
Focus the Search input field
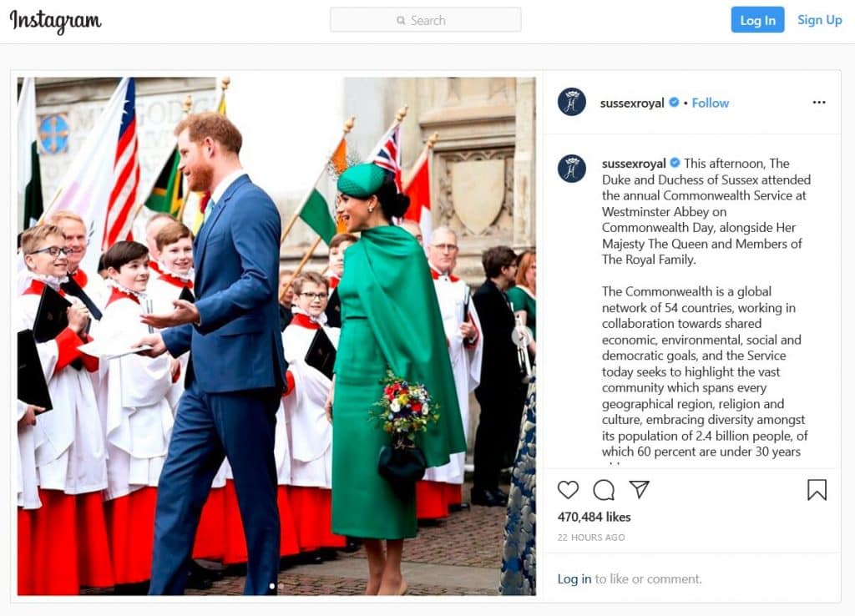click(425, 20)
